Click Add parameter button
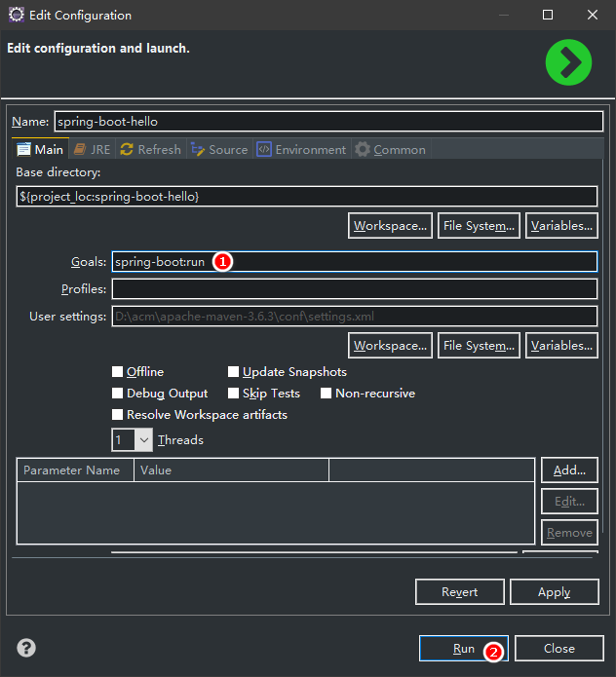 pos(569,470)
